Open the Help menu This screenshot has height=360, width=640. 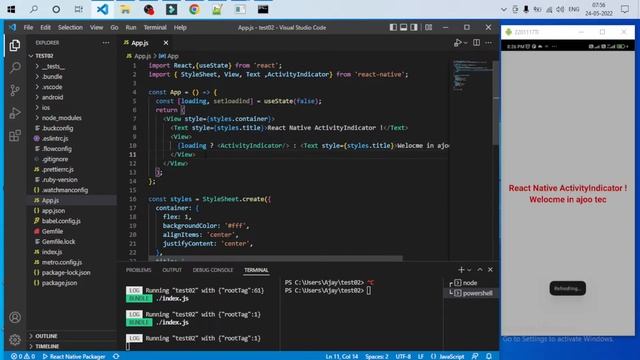180,27
